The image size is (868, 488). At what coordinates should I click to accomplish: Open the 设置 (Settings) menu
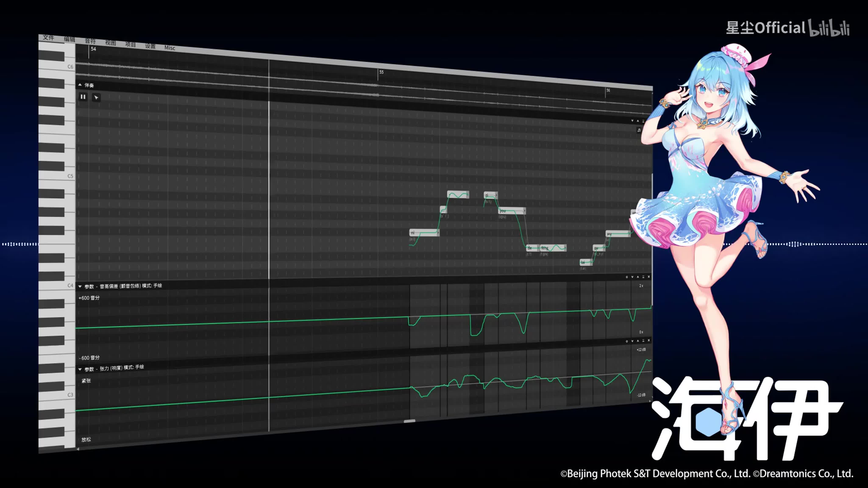150,46
